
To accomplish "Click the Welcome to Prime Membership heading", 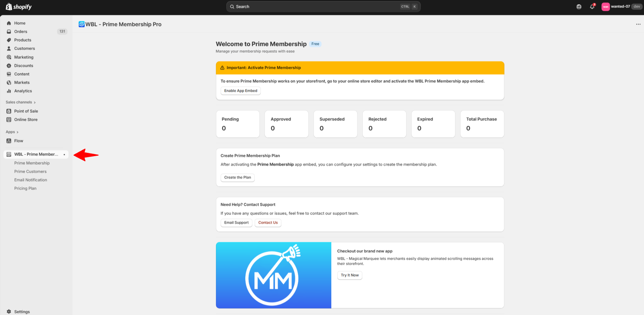I will point(261,44).
